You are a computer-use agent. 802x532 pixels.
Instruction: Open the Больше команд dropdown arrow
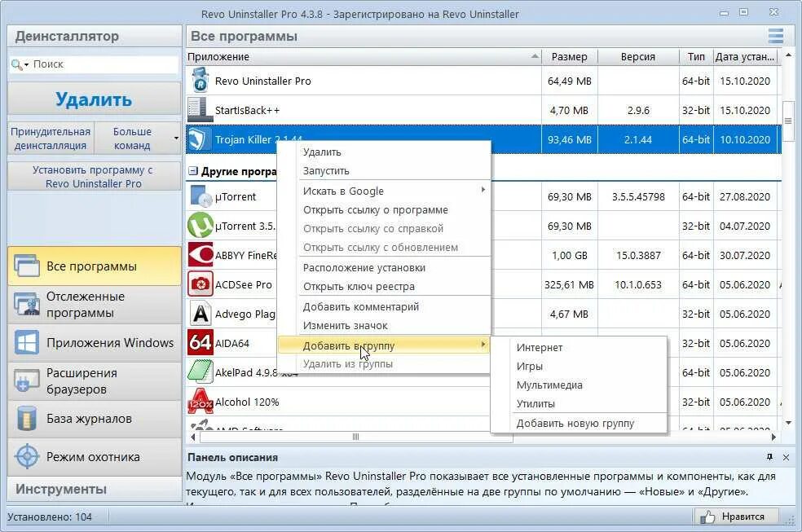[176, 138]
